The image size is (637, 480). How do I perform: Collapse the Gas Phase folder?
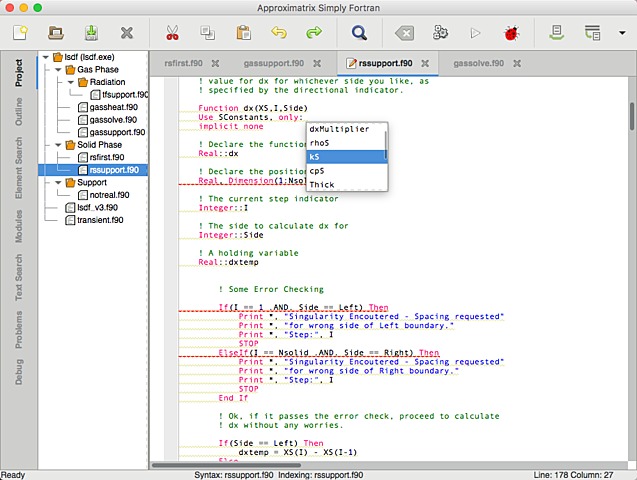58,70
